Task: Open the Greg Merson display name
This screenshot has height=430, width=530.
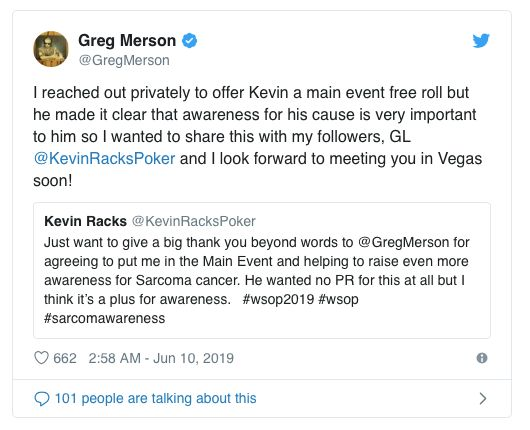Action: click(x=127, y=41)
